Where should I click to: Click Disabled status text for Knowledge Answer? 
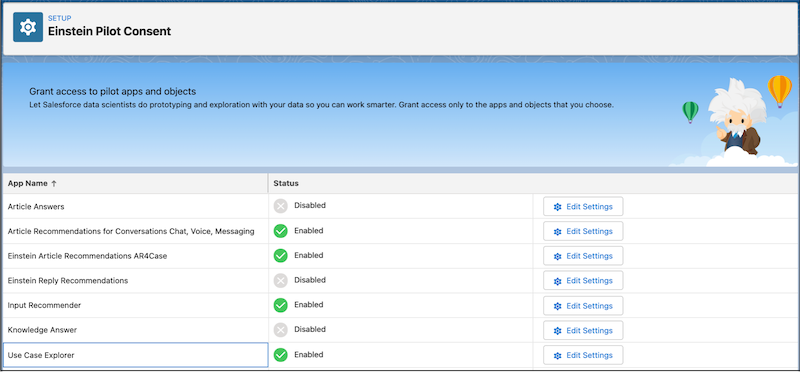tap(310, 330)
